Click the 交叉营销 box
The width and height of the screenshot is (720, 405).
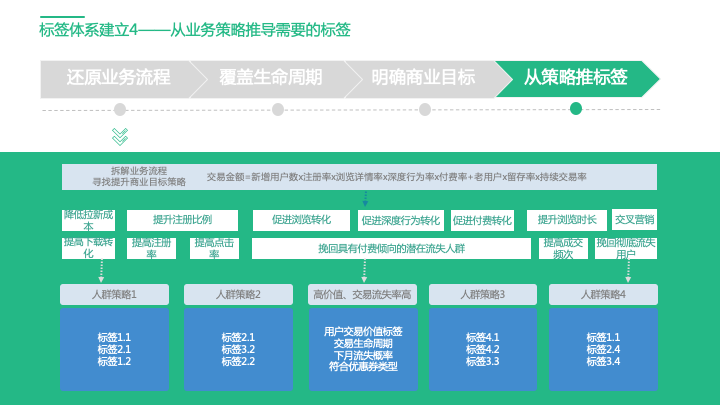[634, 220]
